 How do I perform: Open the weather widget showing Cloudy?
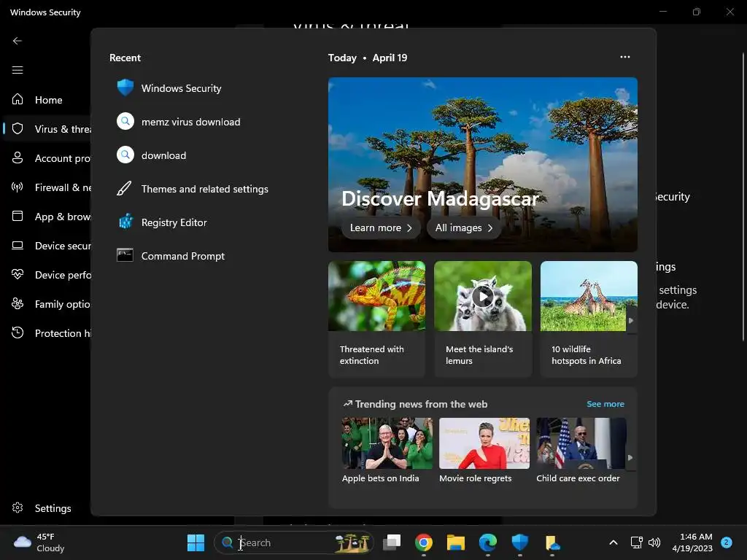39,542
